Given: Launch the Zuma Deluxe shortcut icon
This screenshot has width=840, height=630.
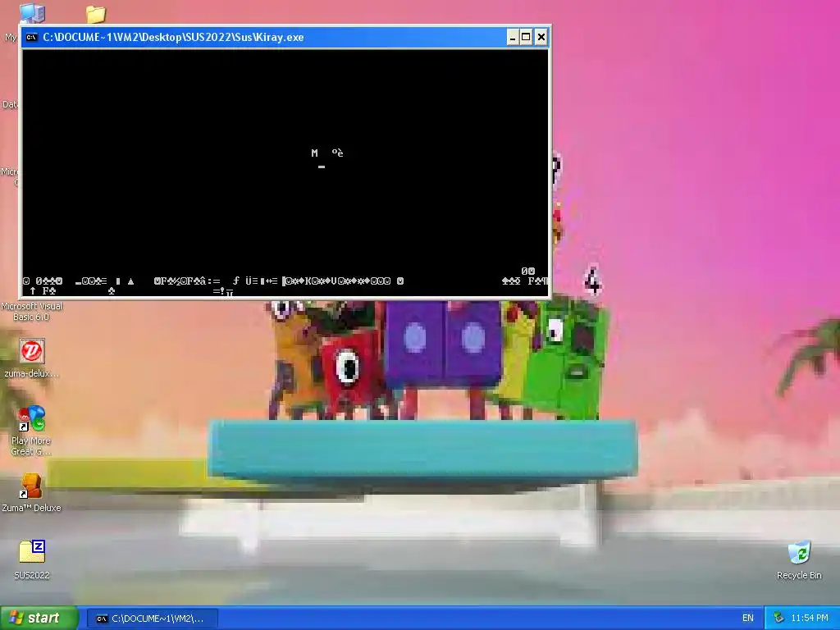Looking at the screenshot, I should [x=32, y=486].
